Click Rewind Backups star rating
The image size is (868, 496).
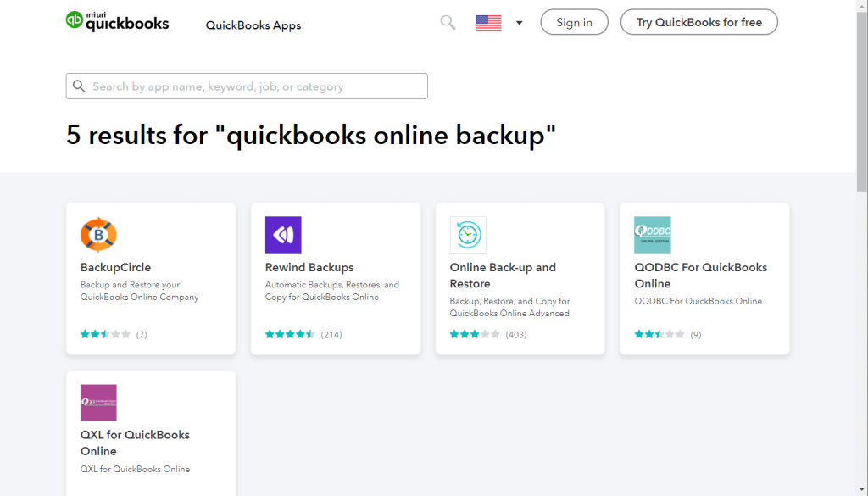(290, 334)
